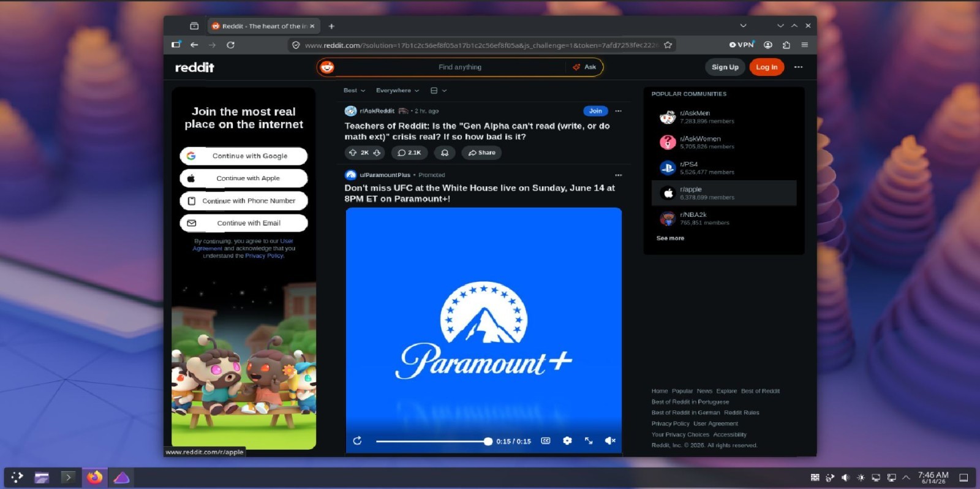List all tabs dropdown arrow
980x489 pixels.
[743, 26]
